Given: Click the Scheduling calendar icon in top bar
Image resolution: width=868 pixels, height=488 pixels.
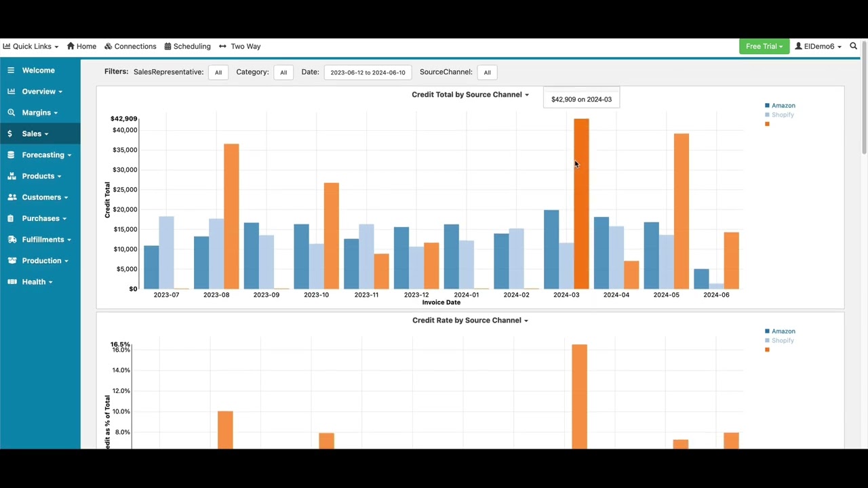Looking at the screenshot, I should [167, 46].
